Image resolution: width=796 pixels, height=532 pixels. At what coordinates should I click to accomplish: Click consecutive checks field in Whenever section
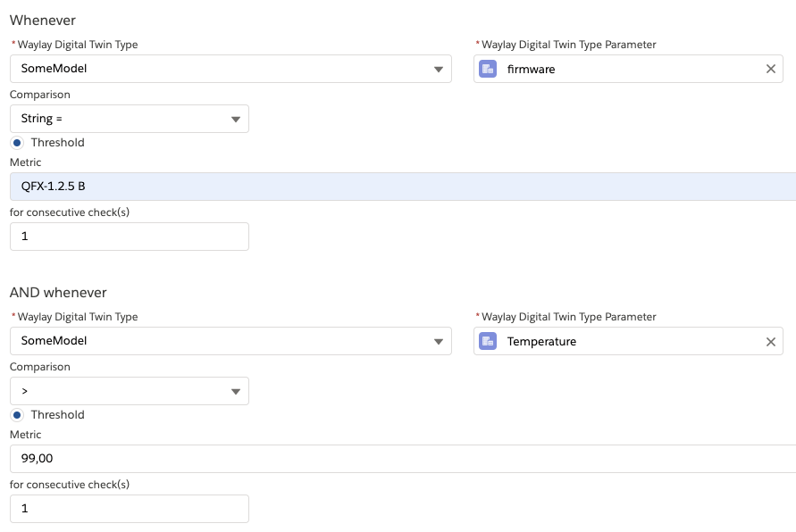pos(130,237)
